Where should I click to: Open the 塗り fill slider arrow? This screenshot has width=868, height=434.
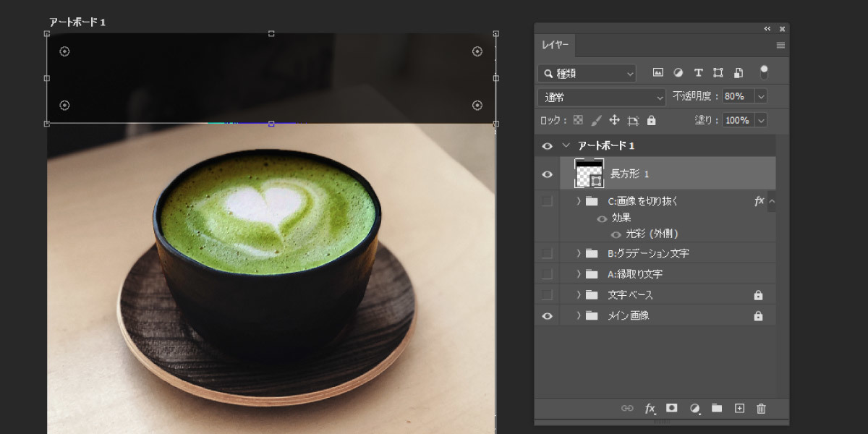(760, 120)
